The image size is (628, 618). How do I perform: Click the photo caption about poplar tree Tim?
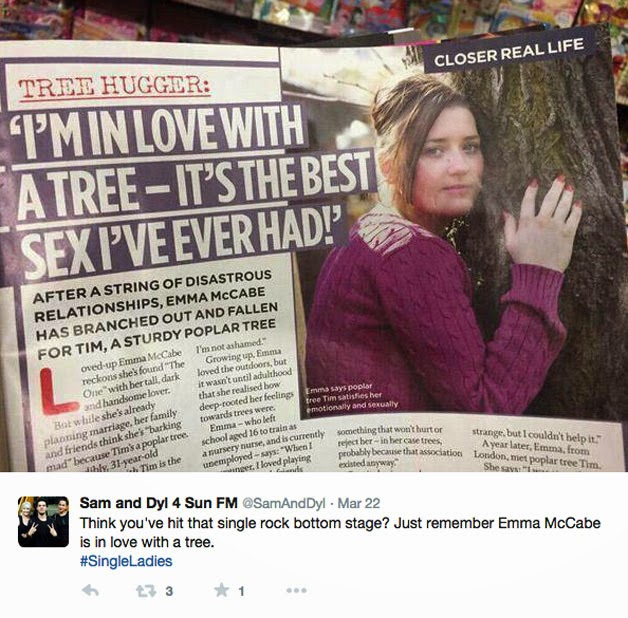point(352,398)
